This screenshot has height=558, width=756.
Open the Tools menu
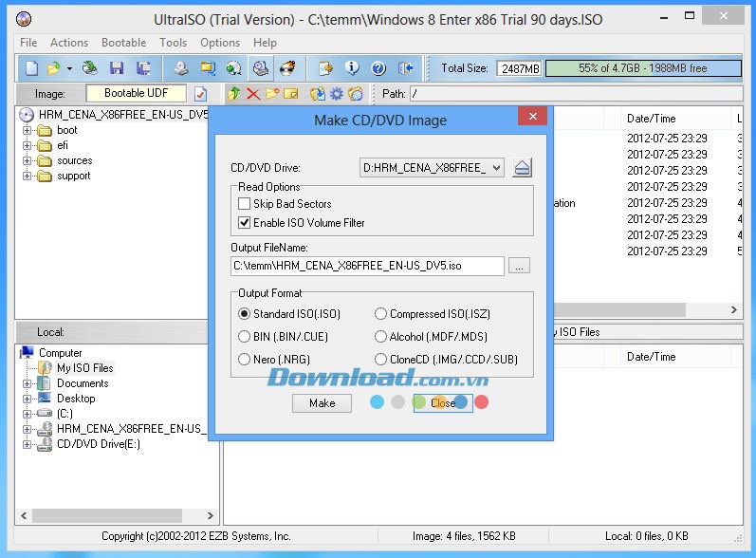coord(173,43)
